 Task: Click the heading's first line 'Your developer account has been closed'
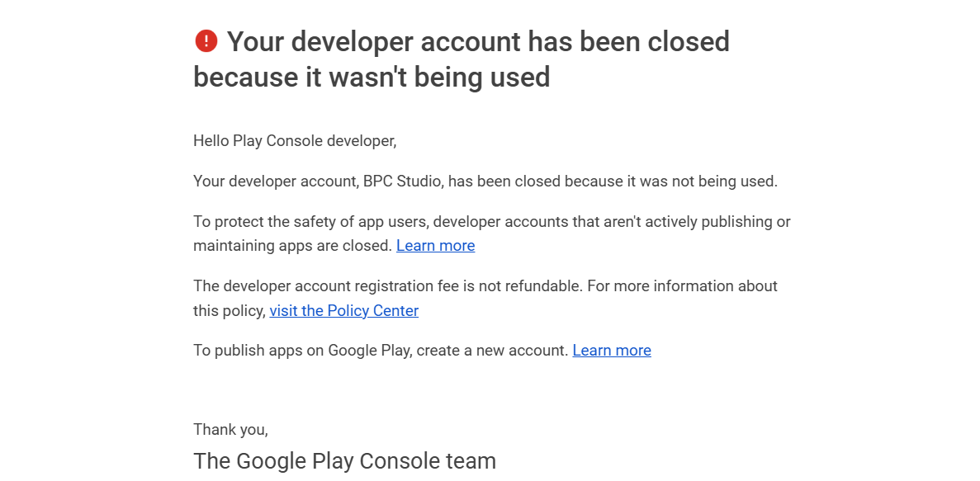coord(478,42)
